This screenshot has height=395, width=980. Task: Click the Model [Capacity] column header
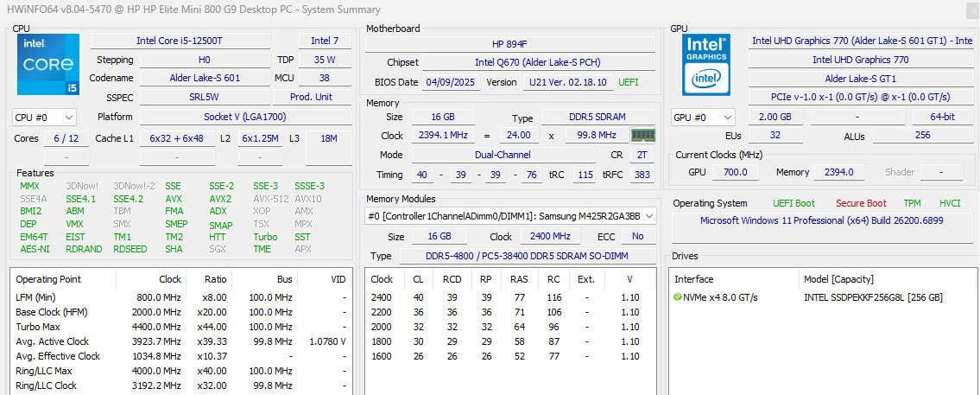(x=888, y=279)
